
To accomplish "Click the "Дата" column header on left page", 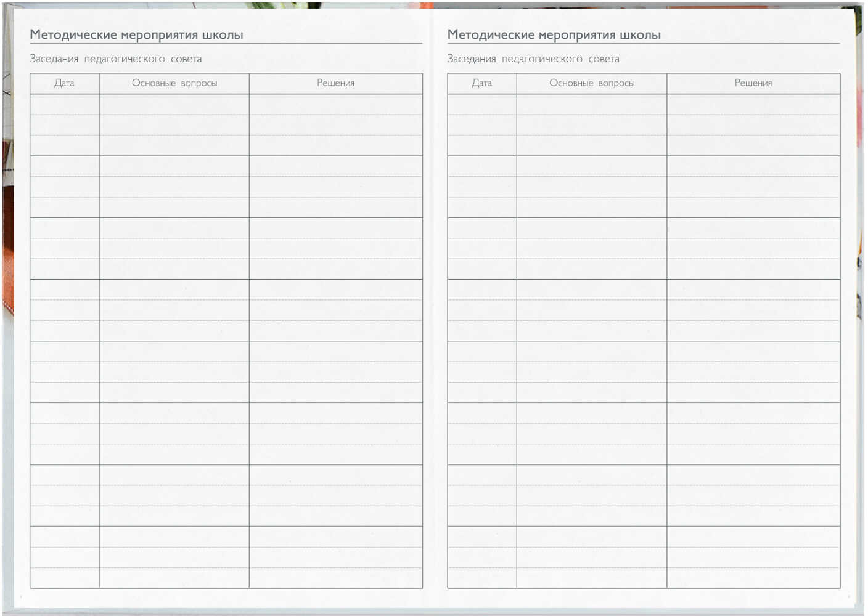I will 64,83.
